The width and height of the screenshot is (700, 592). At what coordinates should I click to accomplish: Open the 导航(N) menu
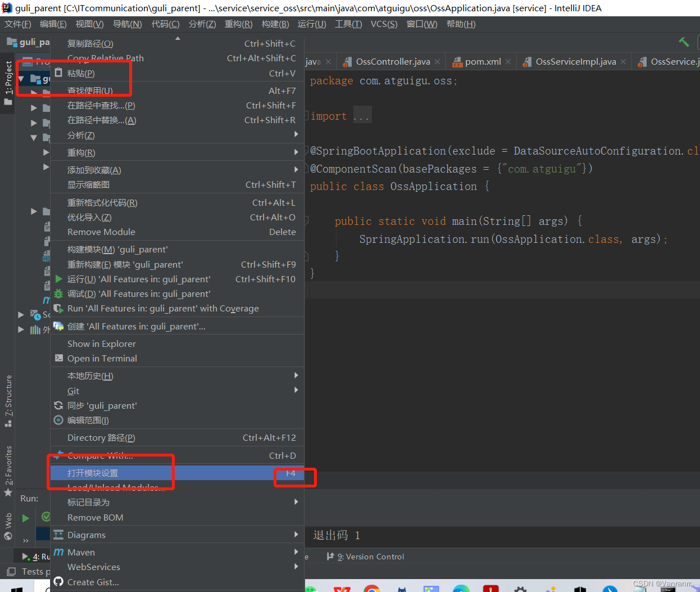pyautogui.click(x=127, y=24)
